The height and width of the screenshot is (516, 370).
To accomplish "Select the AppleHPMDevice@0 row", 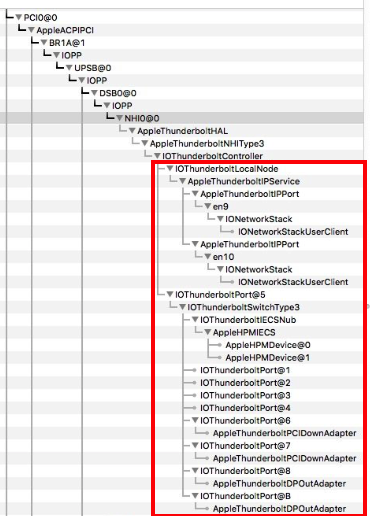I will click(x=268, y=345).
